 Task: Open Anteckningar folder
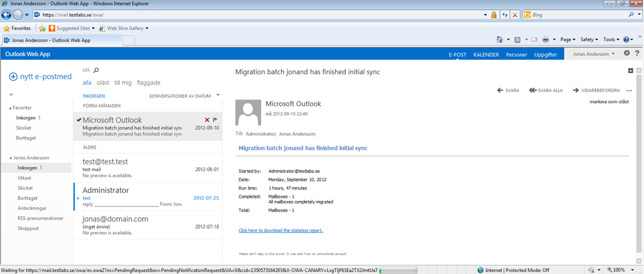[31, 208]
